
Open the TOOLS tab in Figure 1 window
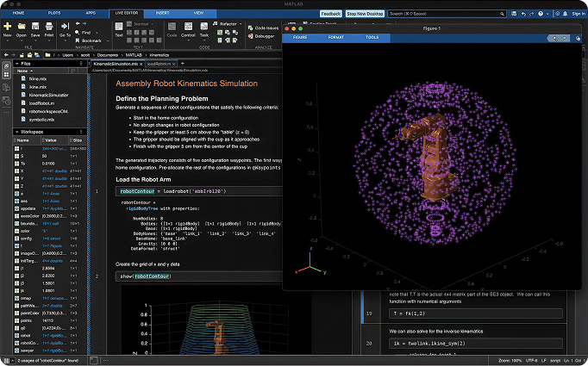(372, 38)
